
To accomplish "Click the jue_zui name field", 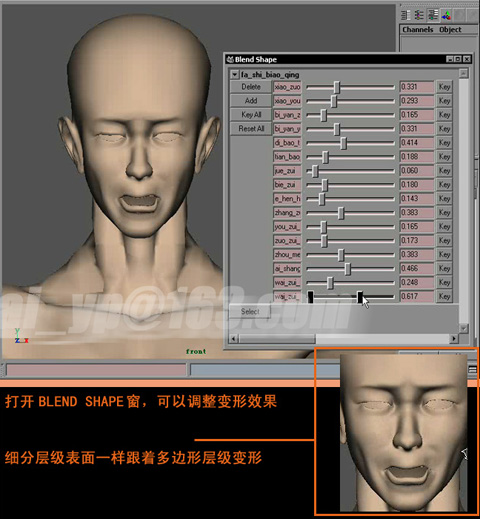I will (x=287, y=171).
